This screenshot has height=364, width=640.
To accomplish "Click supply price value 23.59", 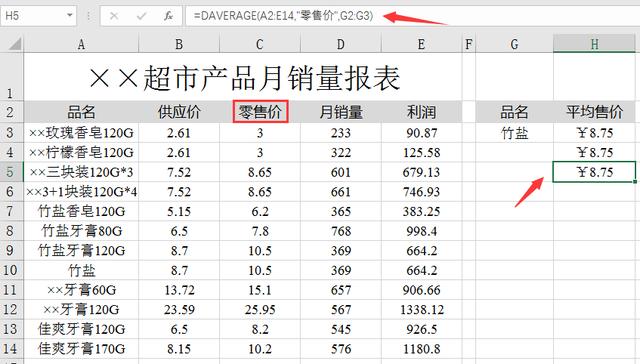I will (x=179, y=309).
